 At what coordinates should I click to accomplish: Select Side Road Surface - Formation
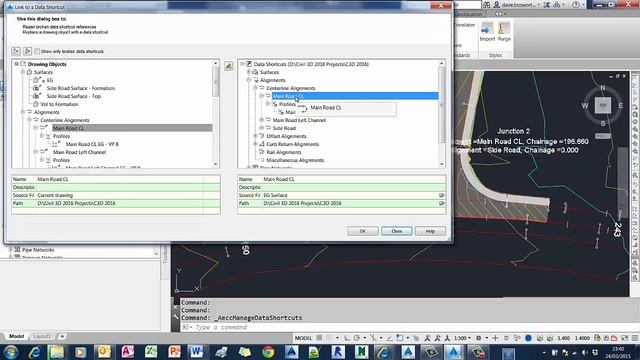pyautogui.click(x=81, y=88)
